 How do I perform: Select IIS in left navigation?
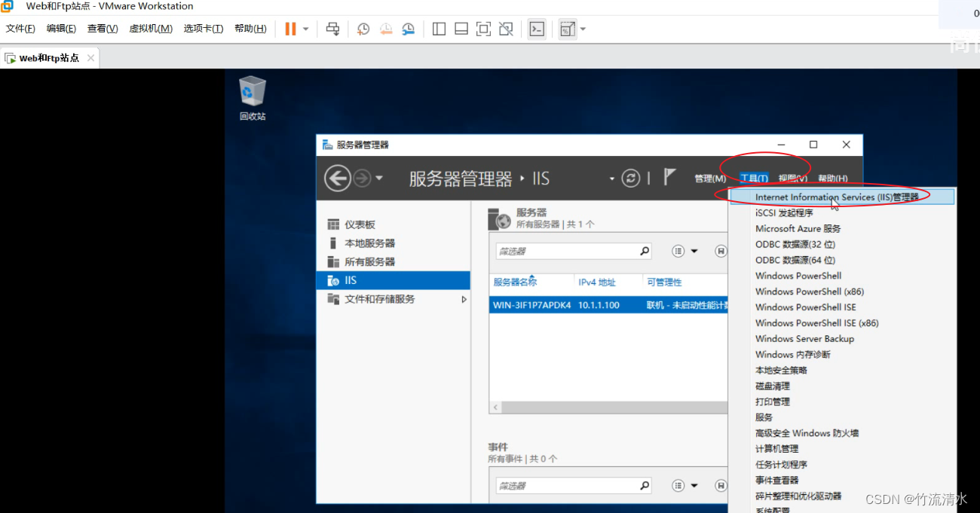point(393,280)
